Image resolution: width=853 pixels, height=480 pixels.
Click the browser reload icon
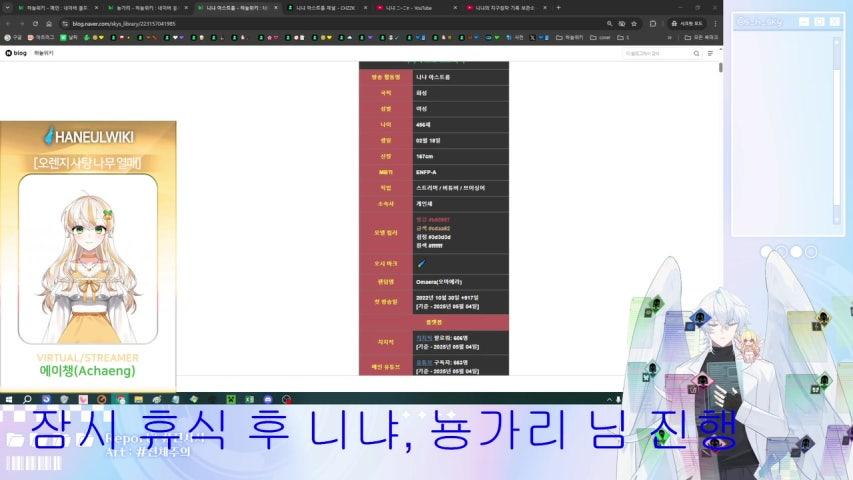click(x=35, y=24)
